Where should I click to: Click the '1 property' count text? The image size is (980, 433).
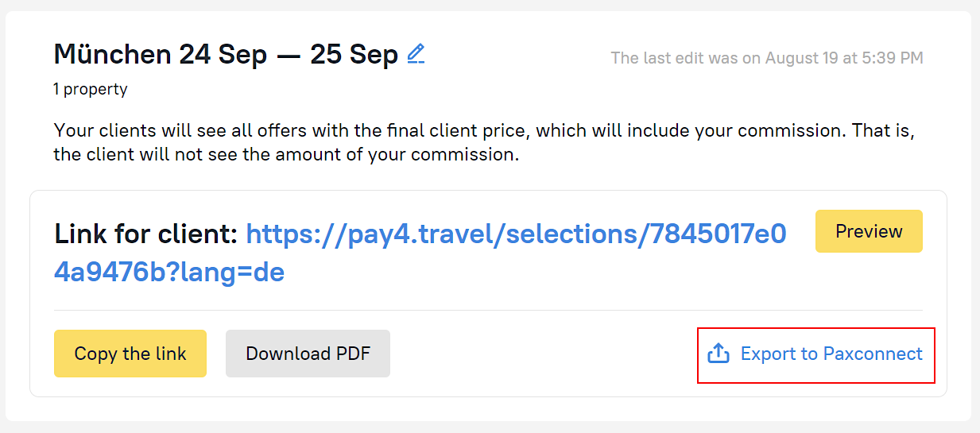click(91, 89)
